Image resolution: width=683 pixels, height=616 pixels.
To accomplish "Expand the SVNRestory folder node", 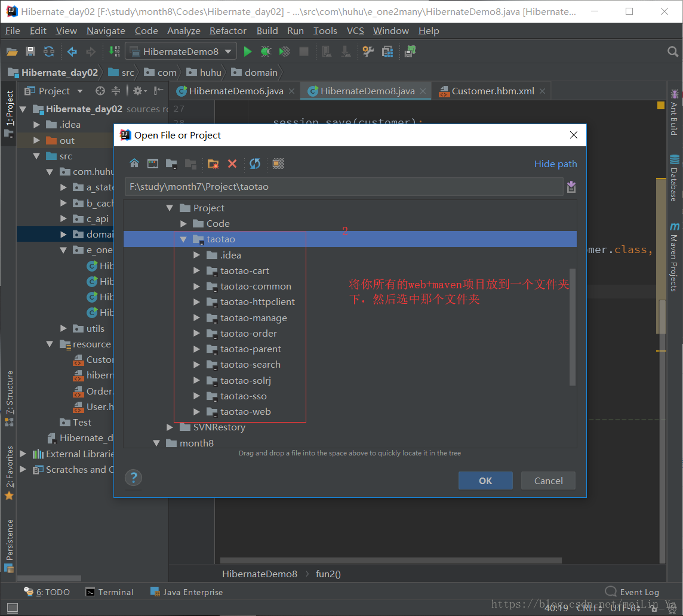I will pos(170,427).
